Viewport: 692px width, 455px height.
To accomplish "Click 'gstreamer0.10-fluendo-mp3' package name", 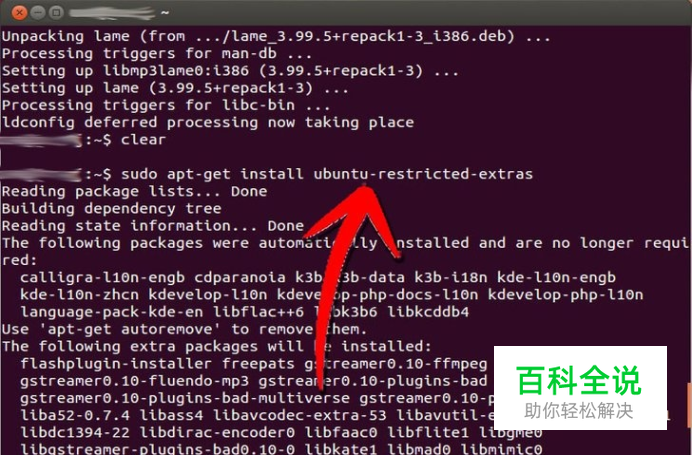I will [135, 381].
